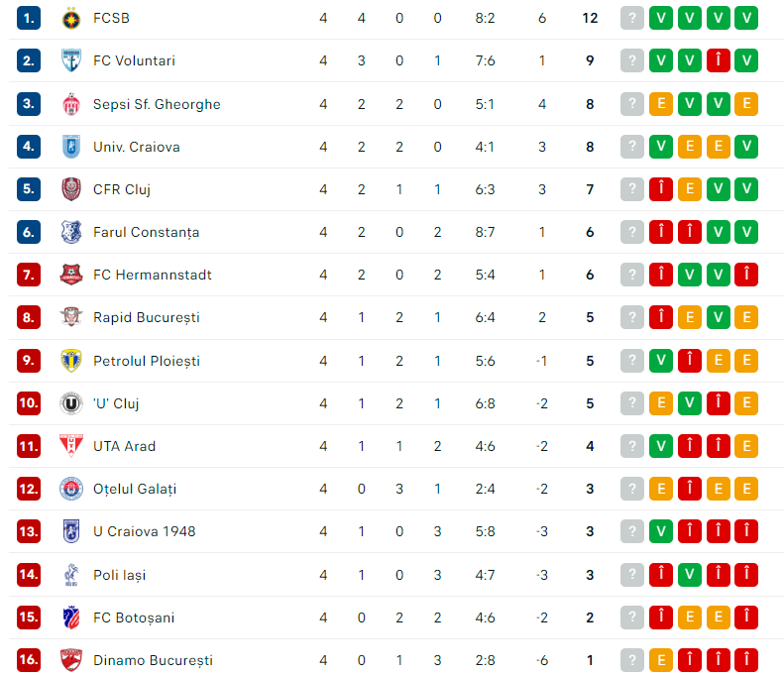Click the Dinamo București red crest
Screen dimensions: 784x675
[71, 660]
